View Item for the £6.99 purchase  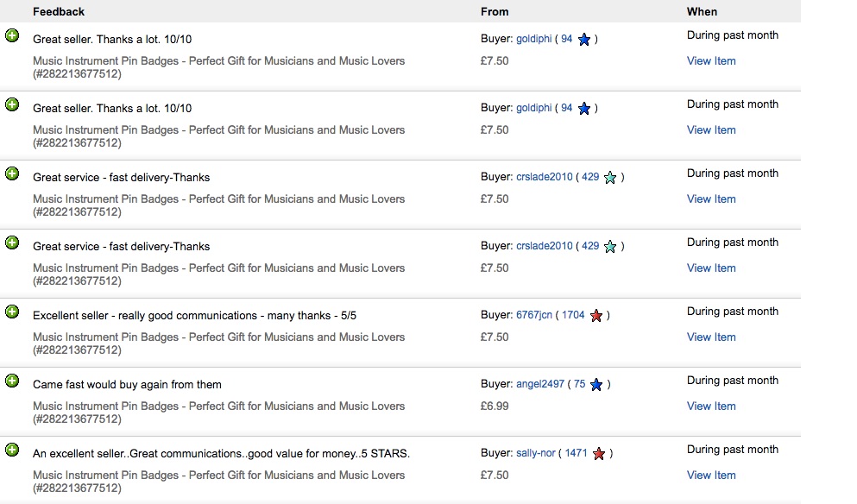point(711,406)
